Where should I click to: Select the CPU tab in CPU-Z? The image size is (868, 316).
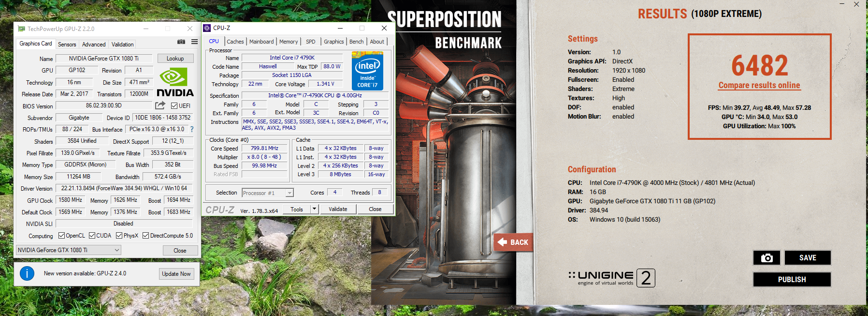(x=214, y=41)
